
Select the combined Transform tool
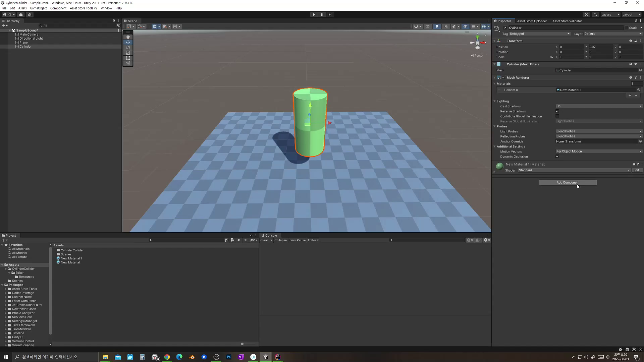pyautogui.click(x=128, y=63)
